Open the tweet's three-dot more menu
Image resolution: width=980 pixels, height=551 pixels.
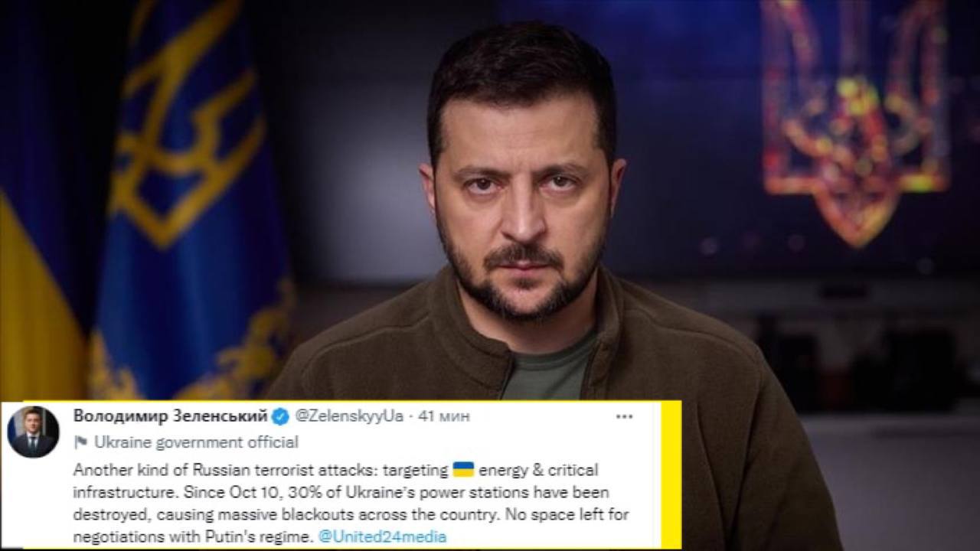point(624,416)
